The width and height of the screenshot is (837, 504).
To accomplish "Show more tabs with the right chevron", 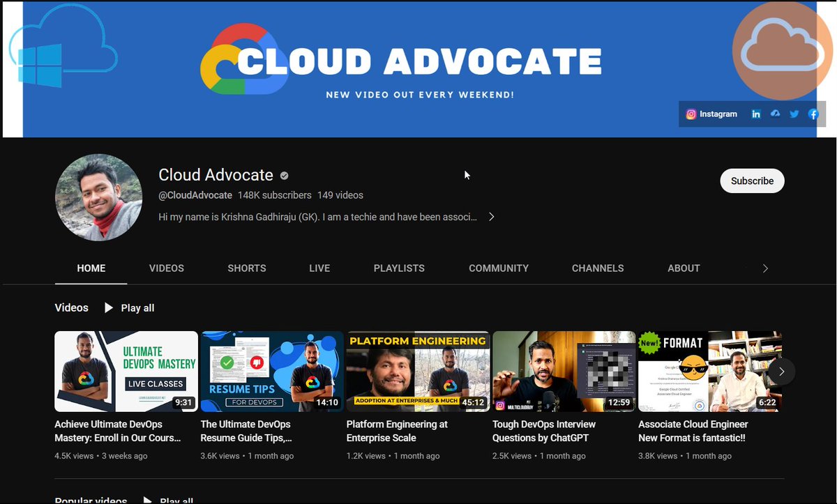I will pyautogui.click(x=765, y=268).
